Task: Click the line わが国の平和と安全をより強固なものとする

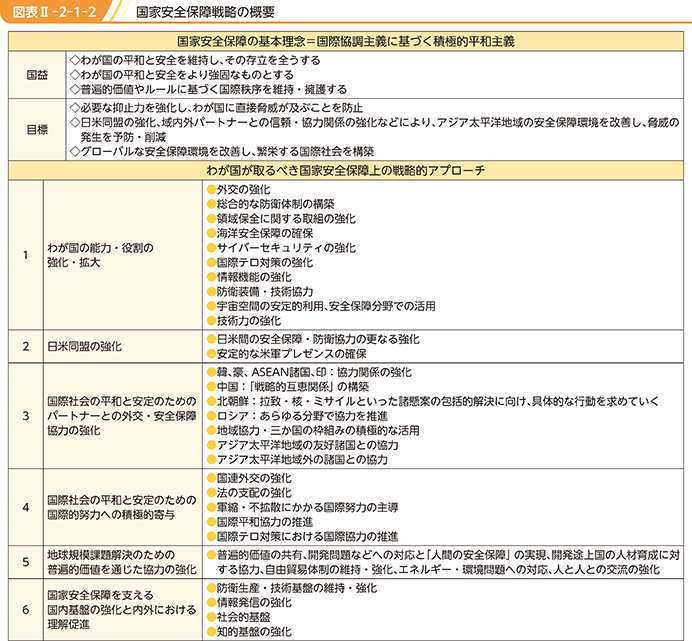Action: [x=181, y=75]
